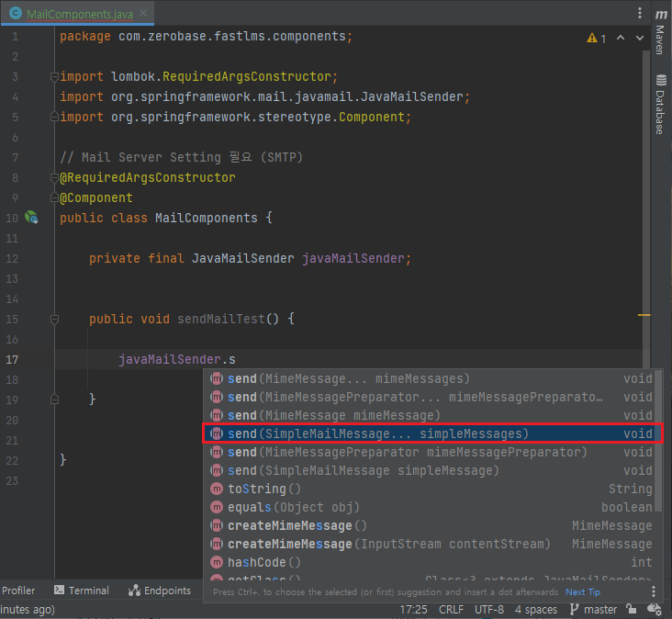Close the MailComponents.java tab
The height and width of the screenshot is (619, 672).
(143, 13)
